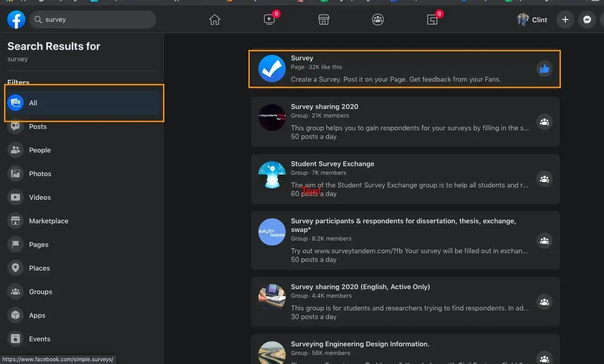
Task: Toggle the Like thumbs-up for Survey page
Action: coord(544,69)
